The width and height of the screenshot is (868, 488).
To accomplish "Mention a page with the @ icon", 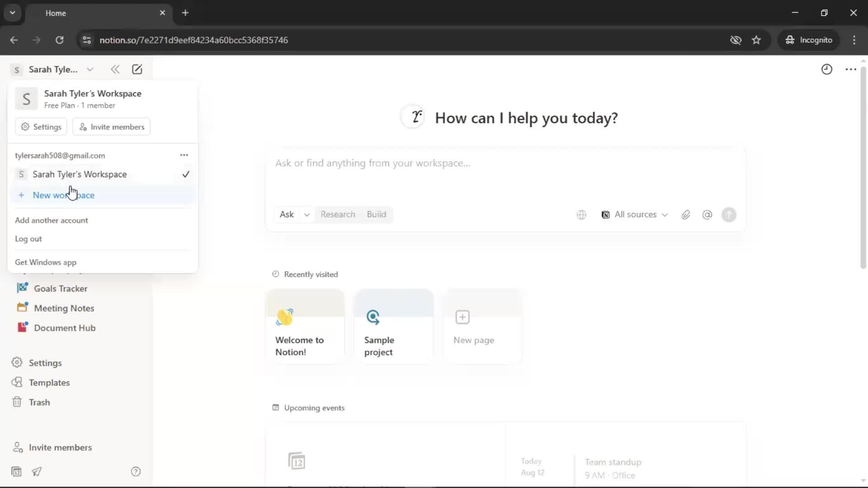I will (707, 215).
